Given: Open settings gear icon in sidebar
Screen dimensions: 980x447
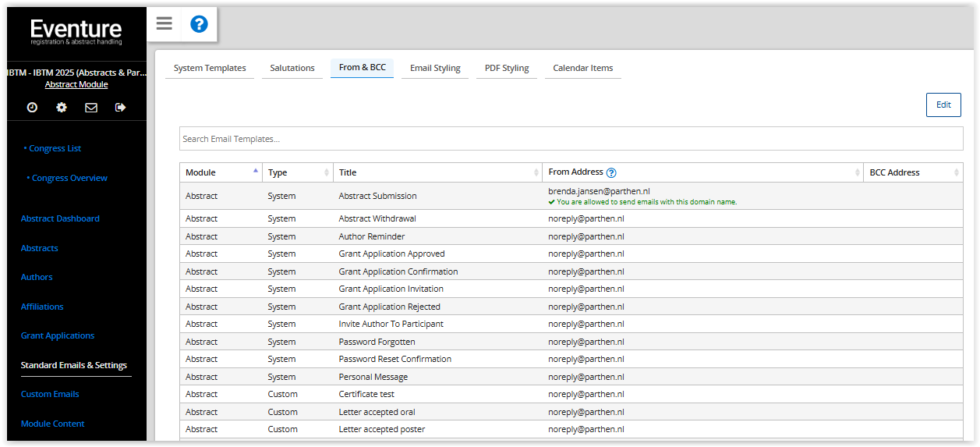Looking at the screenshot, I should tap(62, 108).
